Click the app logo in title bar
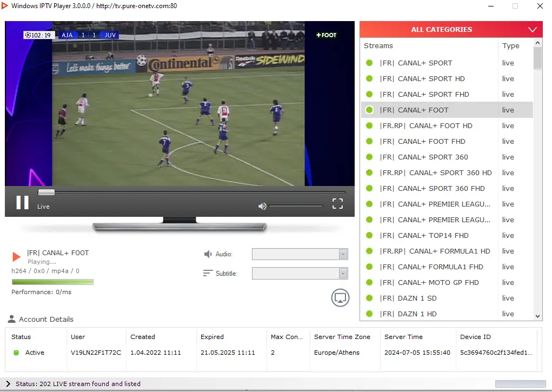Viewport: 552px width, 392px height. (4, 5)
